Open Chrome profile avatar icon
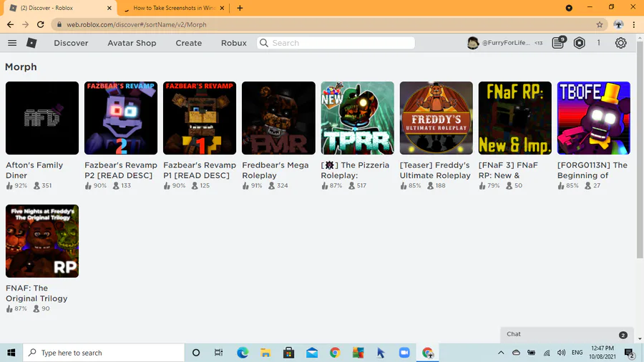The height and width of the screenshot is (362, 644). [x=618, y=24]
